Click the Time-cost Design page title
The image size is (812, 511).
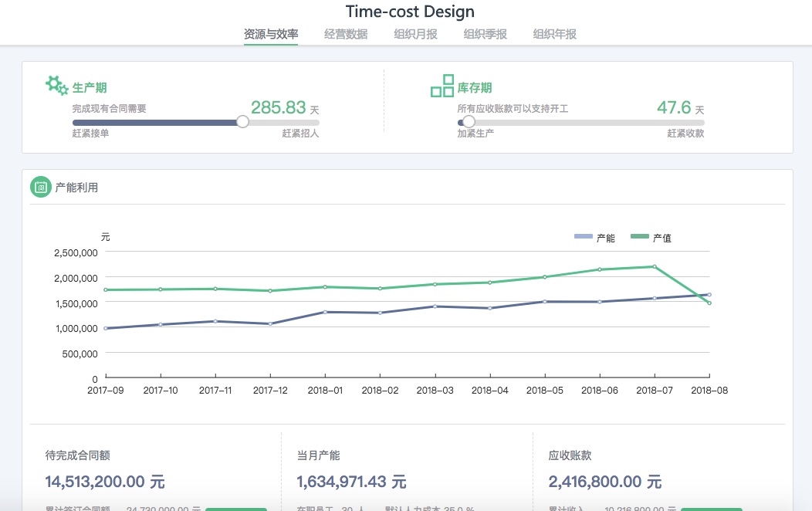(x=410, y=12)
